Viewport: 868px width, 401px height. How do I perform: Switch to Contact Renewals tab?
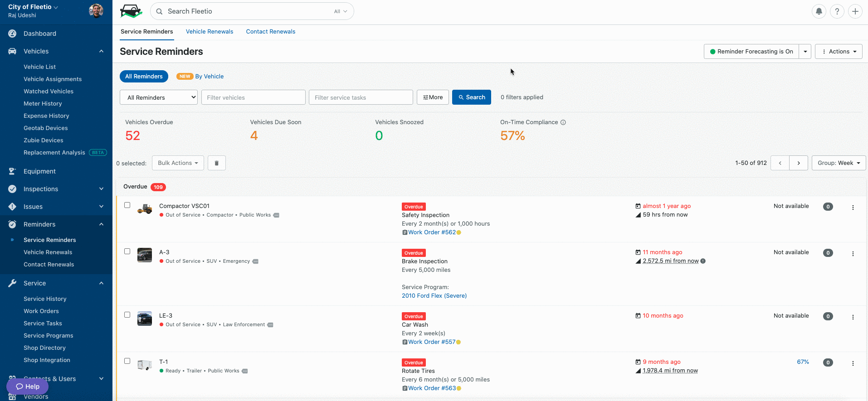(x=271, y=32)
